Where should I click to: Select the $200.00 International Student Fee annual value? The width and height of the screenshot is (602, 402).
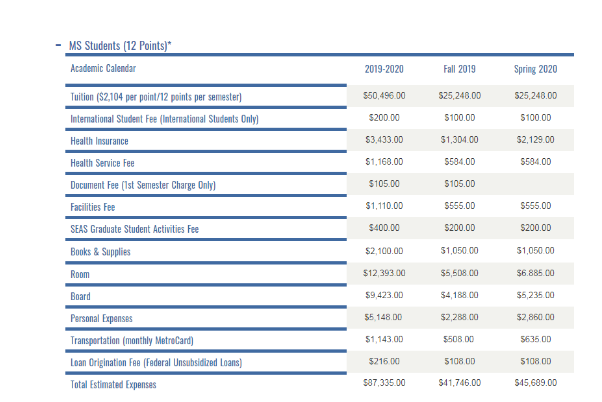point(384,117)
